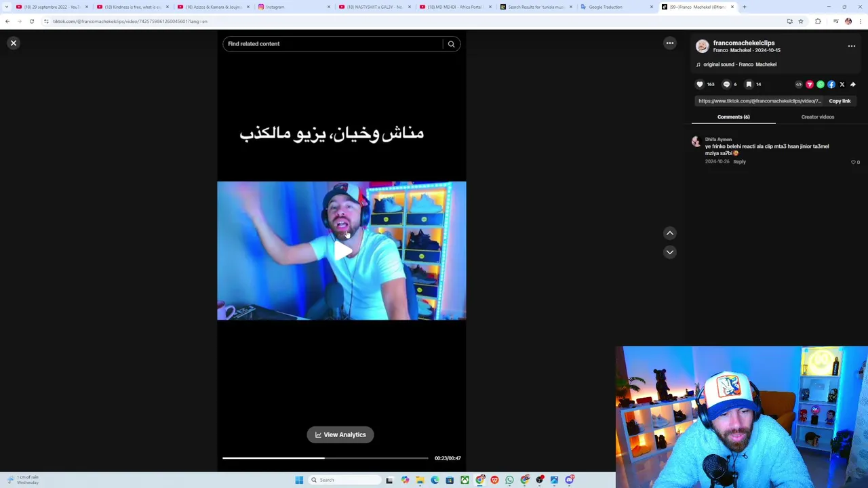This screenshot has height=488, width=868.
Task: Switch to the Comments (6) tab
Action: [x=733, y=117]
